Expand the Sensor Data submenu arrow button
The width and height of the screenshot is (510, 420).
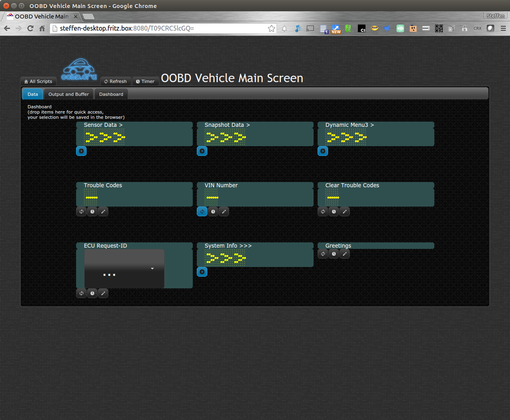[x=81, y=151]
